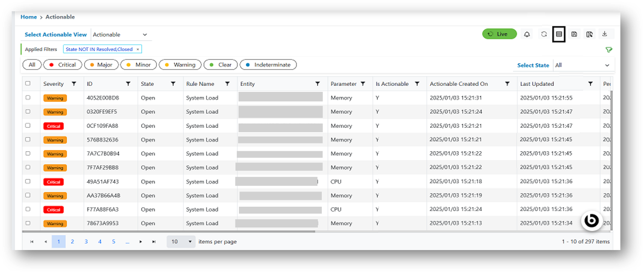Click the ID F77A88F6A3 cell
This screenshot has height=273, width=644.
point(103,210)
